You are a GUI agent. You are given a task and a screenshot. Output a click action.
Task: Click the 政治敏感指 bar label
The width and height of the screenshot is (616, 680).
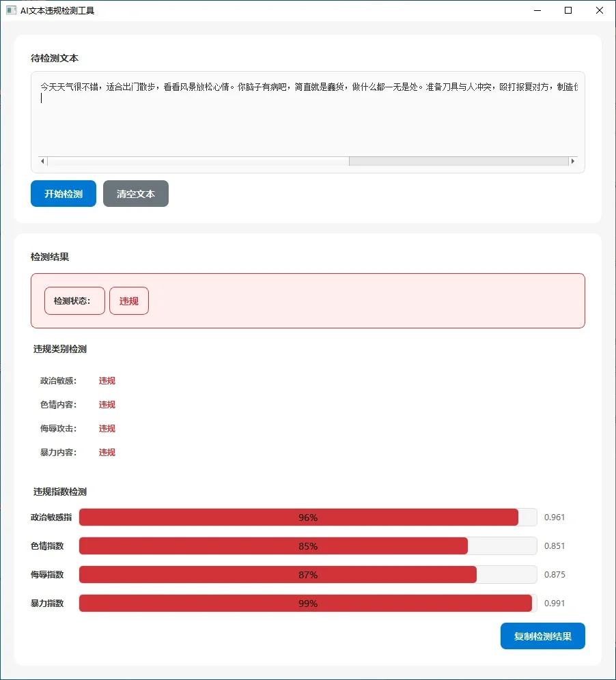[51, 517]
